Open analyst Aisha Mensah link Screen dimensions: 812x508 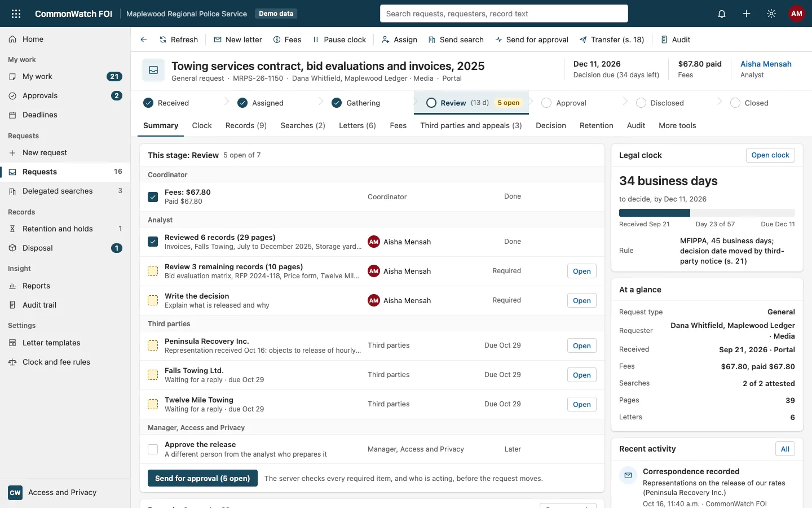point(766,64)
